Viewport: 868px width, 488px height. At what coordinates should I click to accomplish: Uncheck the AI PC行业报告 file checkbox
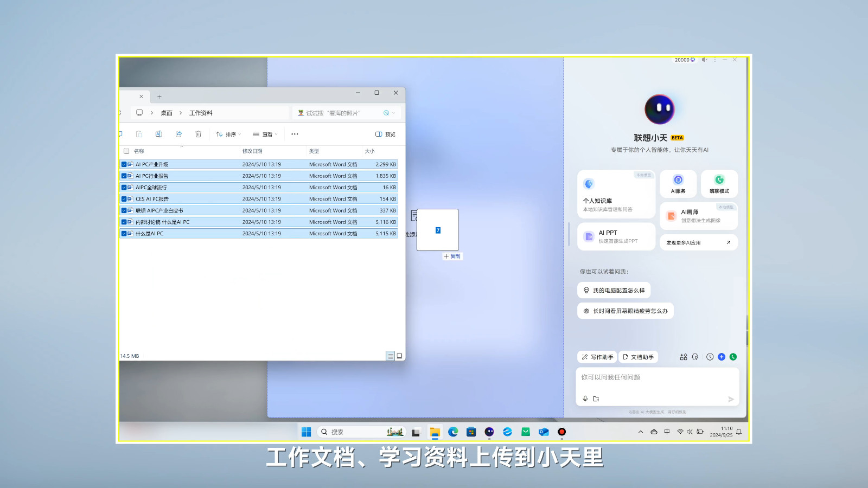pos(124,176)
